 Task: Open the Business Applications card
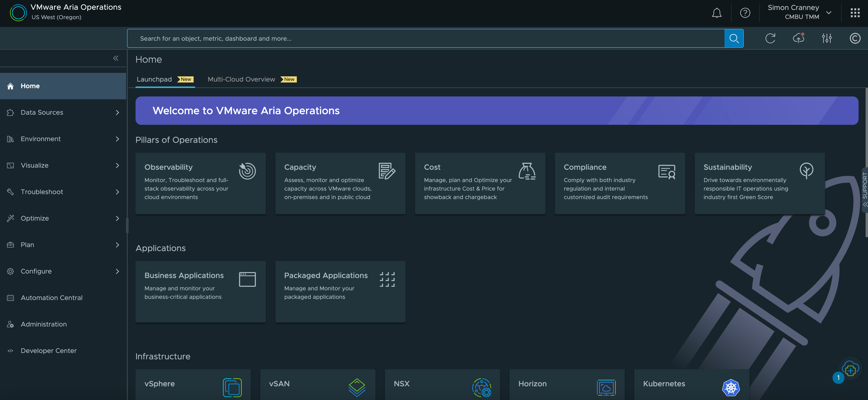pos(200,292)
